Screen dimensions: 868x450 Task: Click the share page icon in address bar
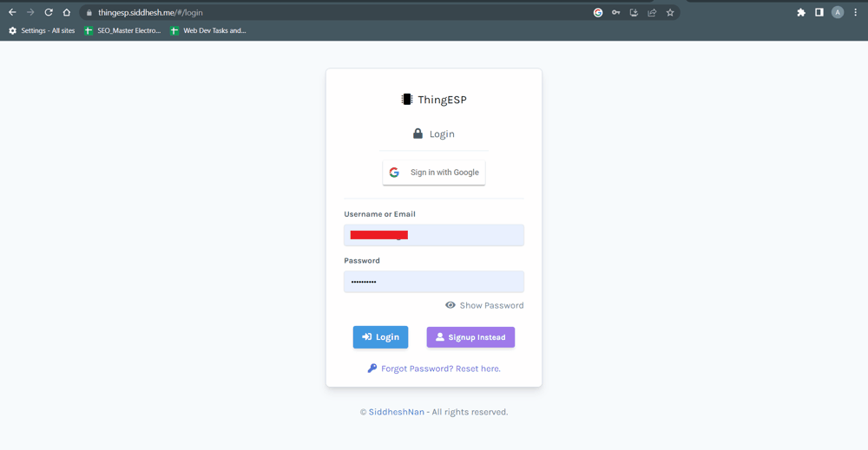pyautogui.click(x=652, y=12)
